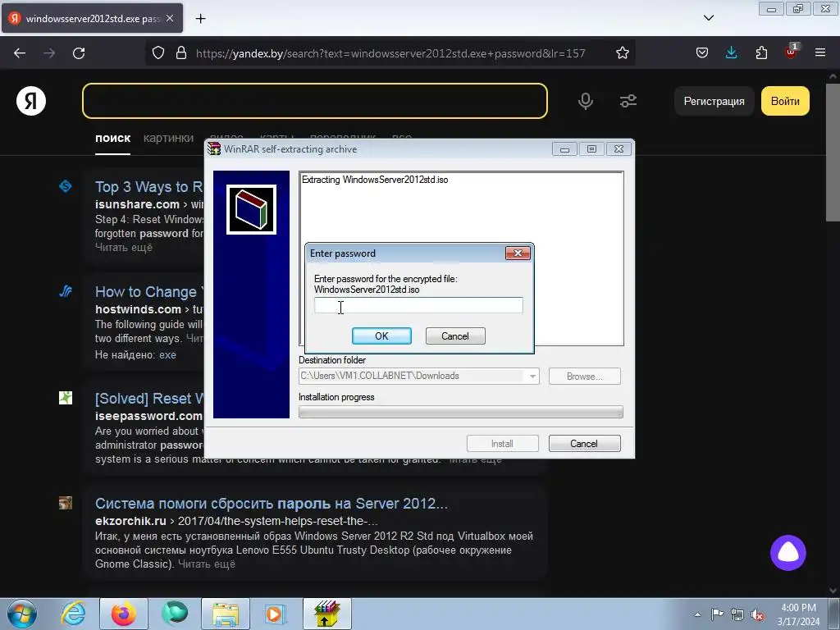Expand Читать ещё under isunshare.com result
Screen dimensions: 840x630
point(124,248)
